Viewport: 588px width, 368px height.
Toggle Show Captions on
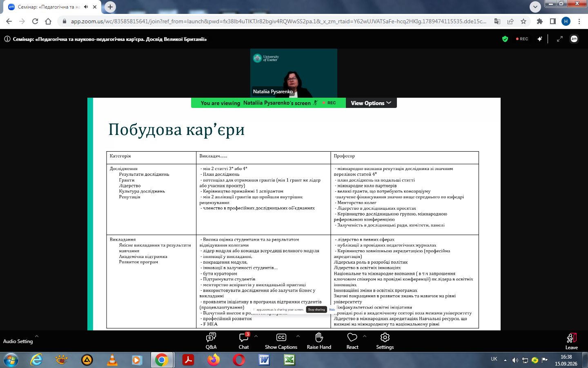point(281,341)
